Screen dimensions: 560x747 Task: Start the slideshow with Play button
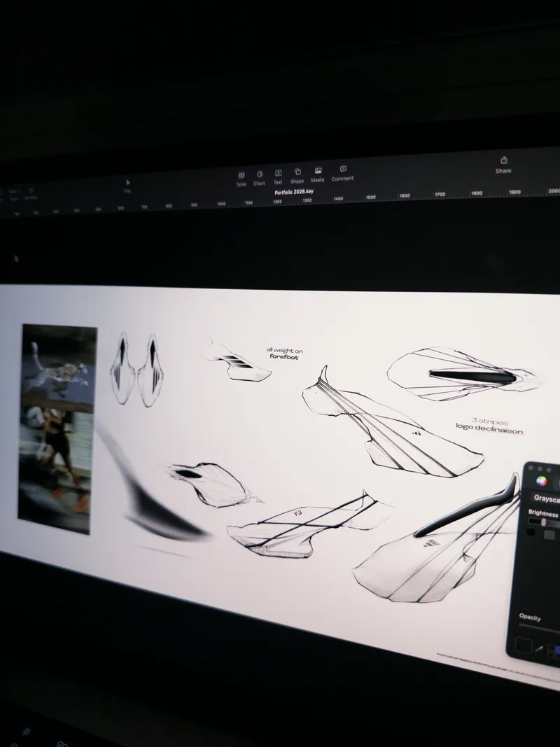127,186
